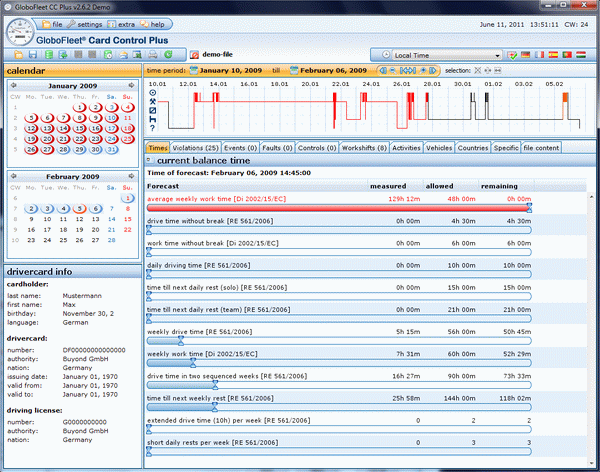Click the printer icon in the toolbar
The image size is (600, 472).
[x=153, y=55]
